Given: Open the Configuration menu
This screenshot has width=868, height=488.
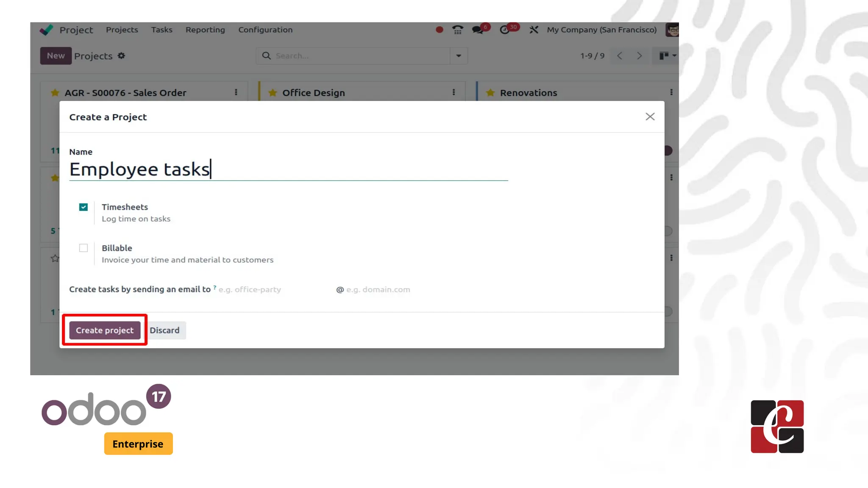Looking at the screenshot, I should click(x=265, y=30).
